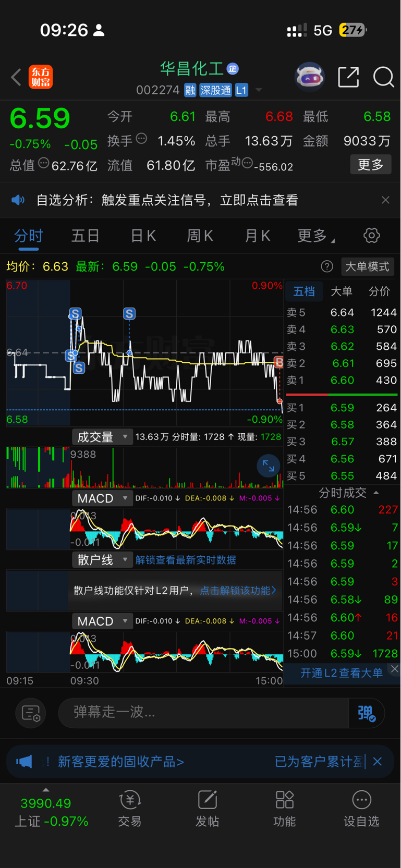Collapse the 分时成交 list arrow
The width and height of the screenshot is (401, 868).
point(376,493)
